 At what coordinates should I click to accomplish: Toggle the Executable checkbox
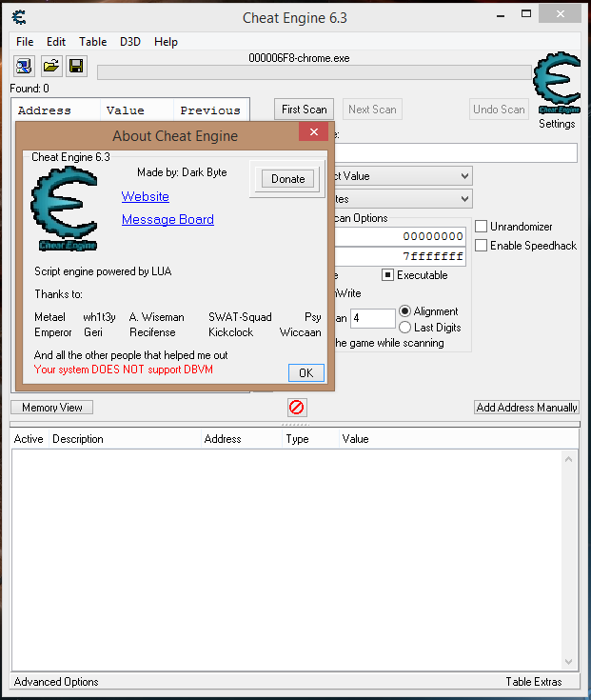[x=387, y=275]
